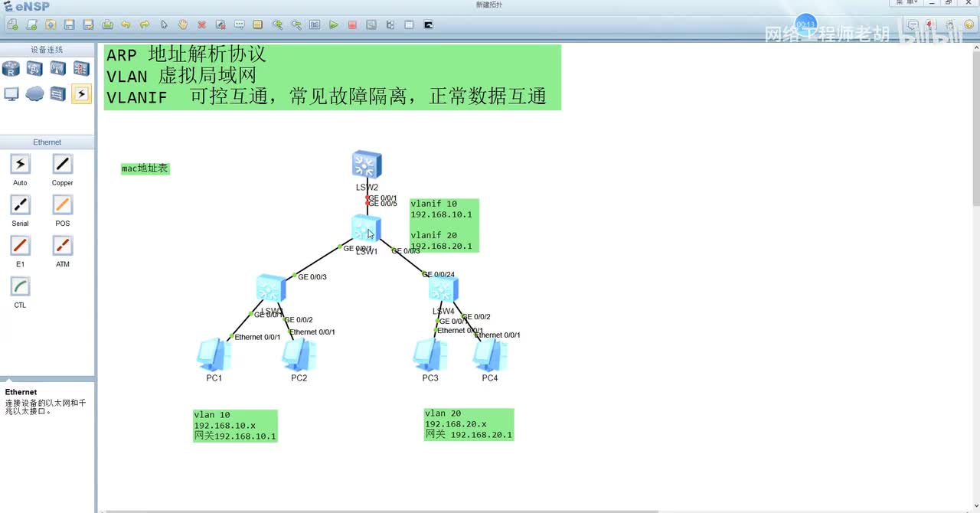Click the 'vlan 10' gateway note
The width and height of the screenshot is (980, 513).
point(235,426)
